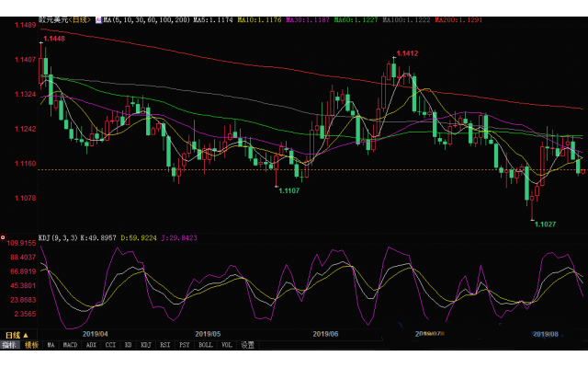Select the CCI indicator

pyautogui.click(x=110, y=345)
